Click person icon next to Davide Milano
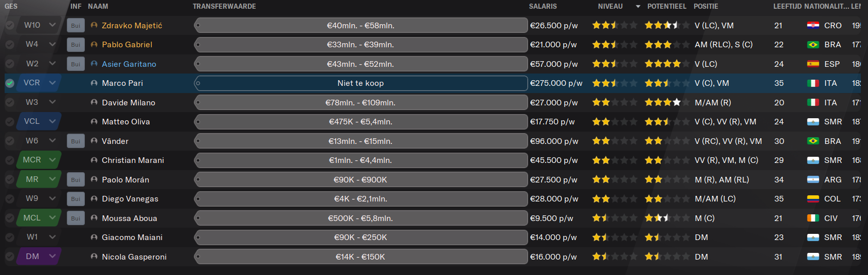The image size is (868, 275). point(94,102)
